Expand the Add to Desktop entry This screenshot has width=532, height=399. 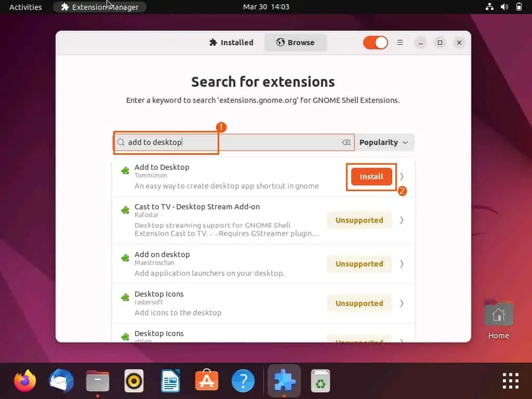tap(401, 176)
